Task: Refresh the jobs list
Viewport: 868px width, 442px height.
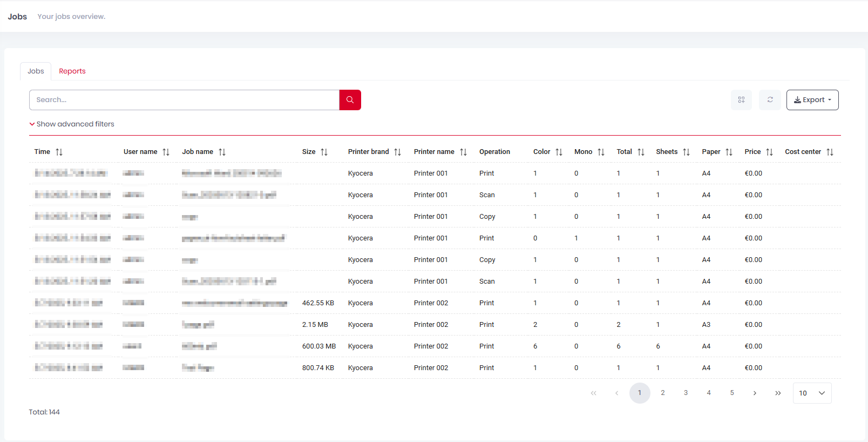Action: 770,100
